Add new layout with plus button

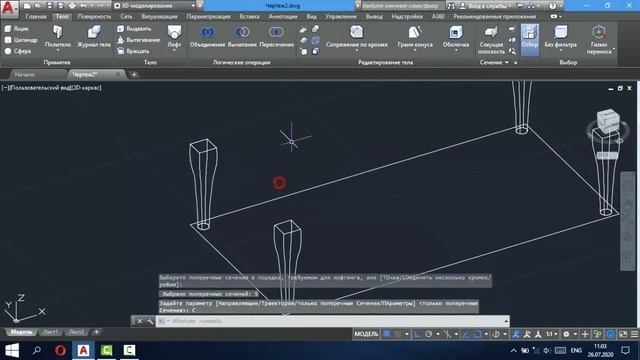coord(96,332)
